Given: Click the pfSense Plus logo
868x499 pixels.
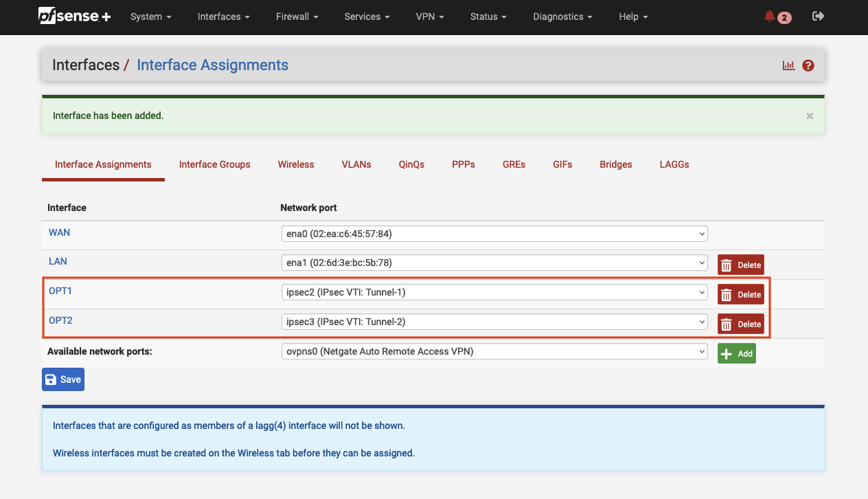Looking at the screenshot, I should (74, 16).
